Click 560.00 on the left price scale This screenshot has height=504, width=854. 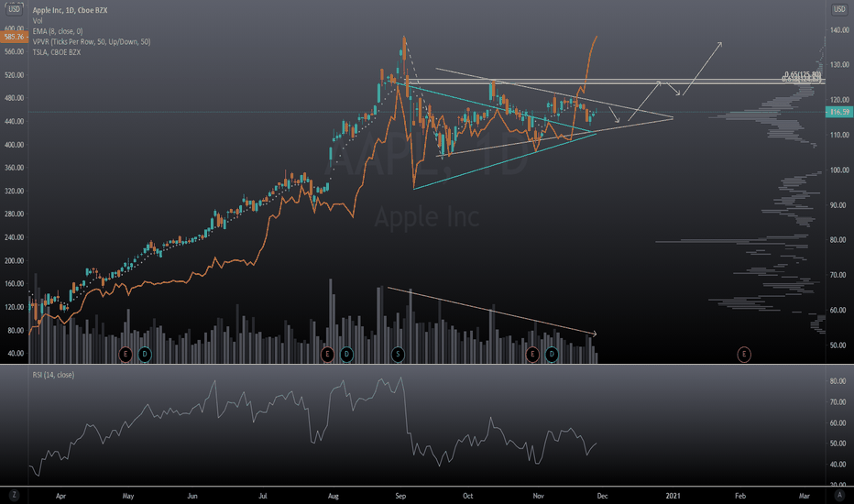pos(14,51)
